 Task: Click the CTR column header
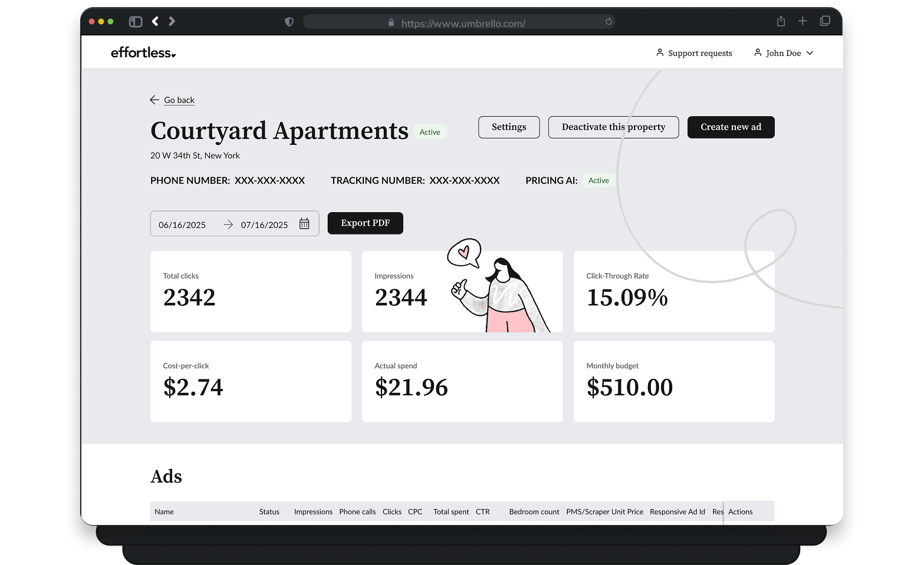pyautogui.click(x=483, y=512)
